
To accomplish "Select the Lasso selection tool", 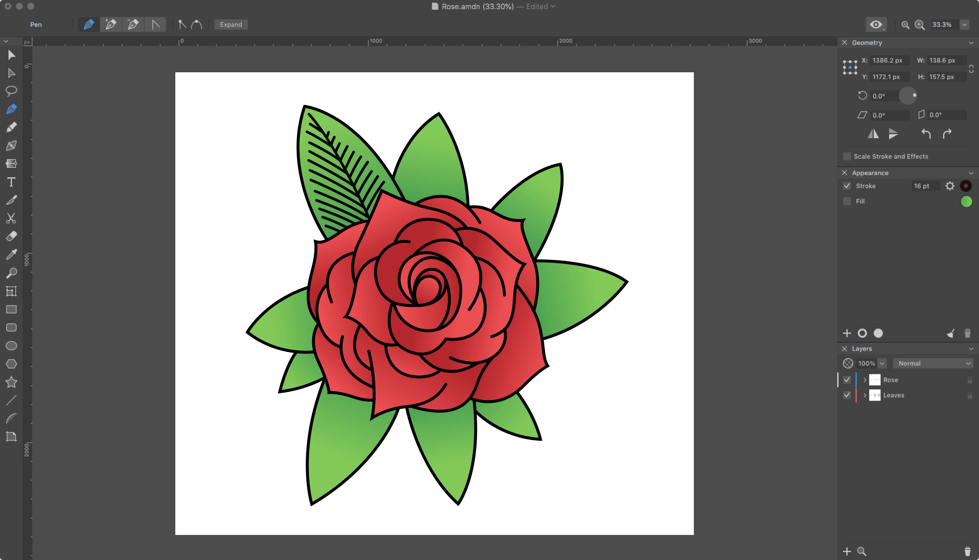I will click(11, 91).
